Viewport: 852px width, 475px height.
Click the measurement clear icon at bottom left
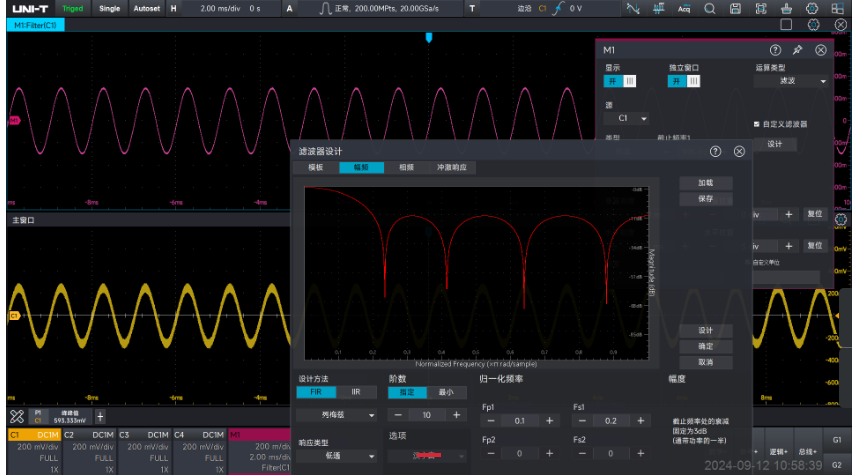click(x=17, y=417)
